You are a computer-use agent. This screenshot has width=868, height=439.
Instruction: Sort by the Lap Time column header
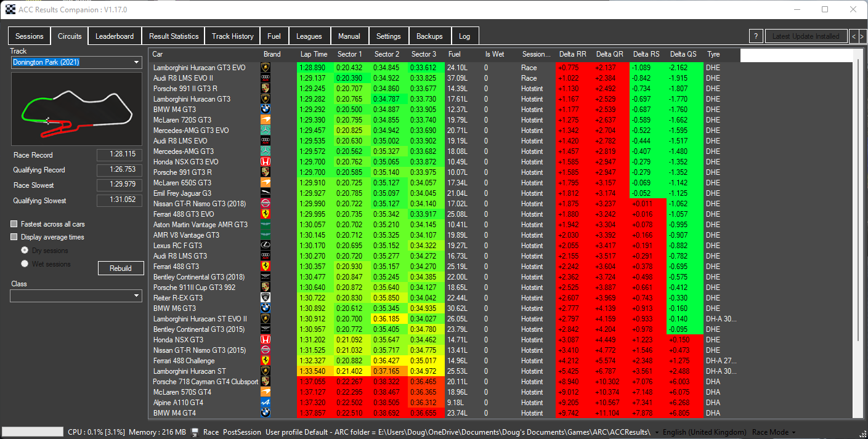(314, 54)
